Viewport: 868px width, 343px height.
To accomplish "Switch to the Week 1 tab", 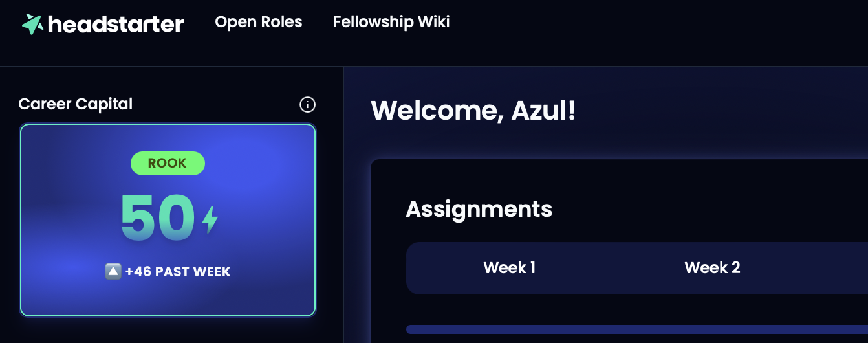I will coord(510,267).
